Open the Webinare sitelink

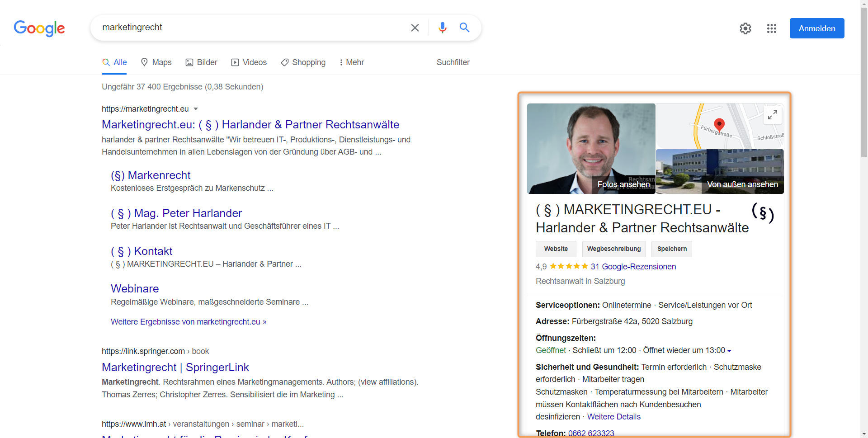[x=135, y=289]
